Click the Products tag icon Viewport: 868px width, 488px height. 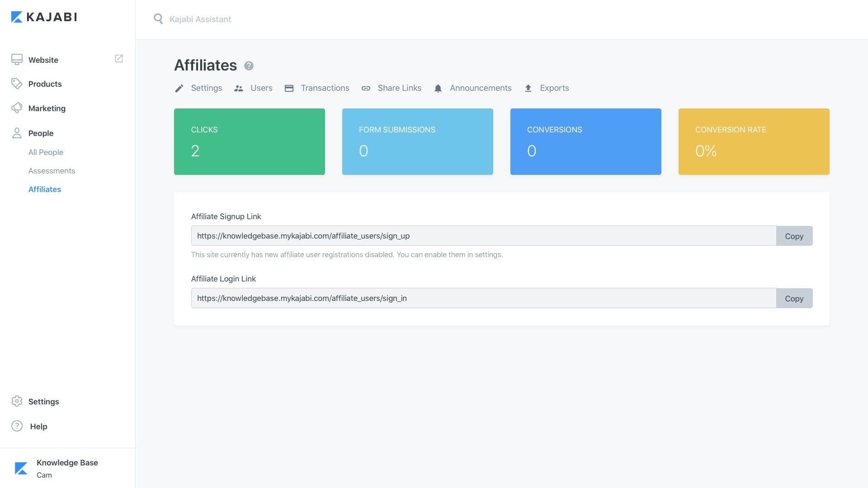point(17,84)
